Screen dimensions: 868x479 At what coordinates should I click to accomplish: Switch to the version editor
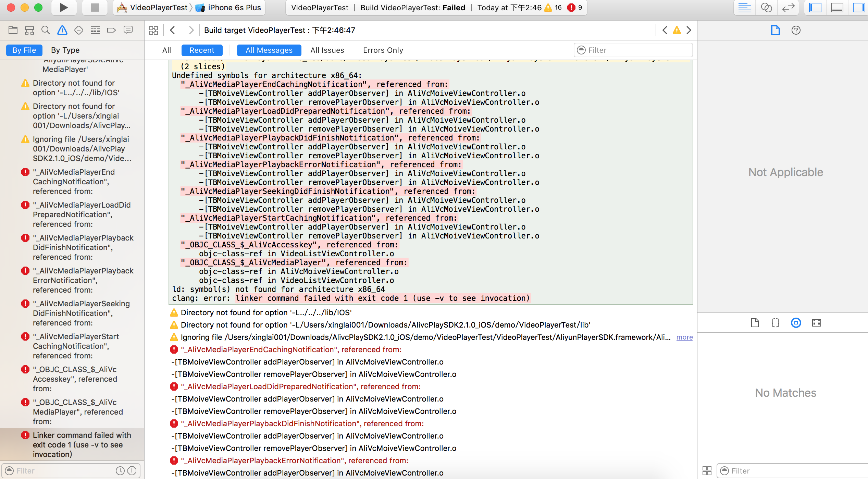click(788, 8)
